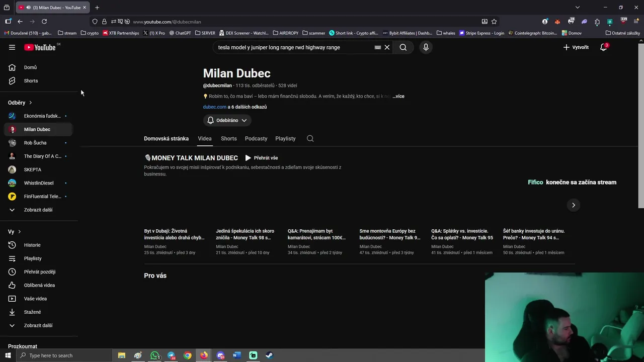Open video Šéf banky investuje do uránu
Screen dimensions: 644x362
point(534,234)
